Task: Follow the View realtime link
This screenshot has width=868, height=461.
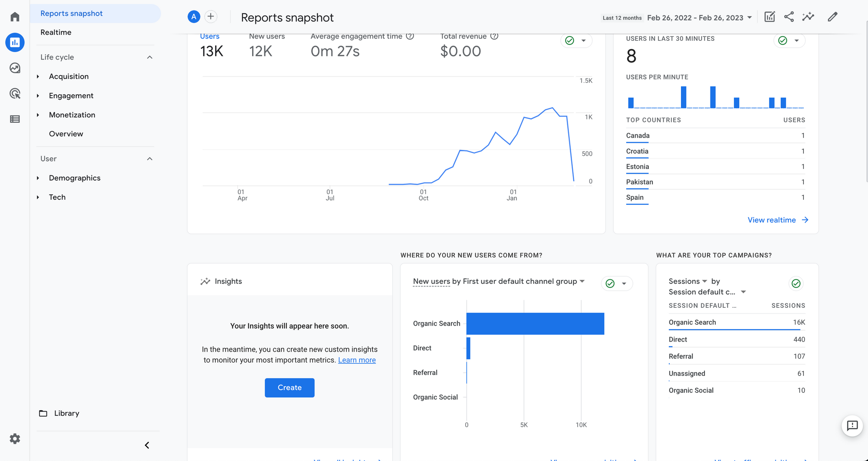Action: 772,220
